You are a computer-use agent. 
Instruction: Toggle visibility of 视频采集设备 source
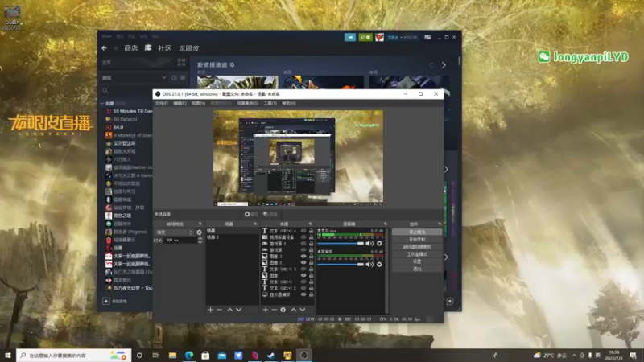pos(303,237)
